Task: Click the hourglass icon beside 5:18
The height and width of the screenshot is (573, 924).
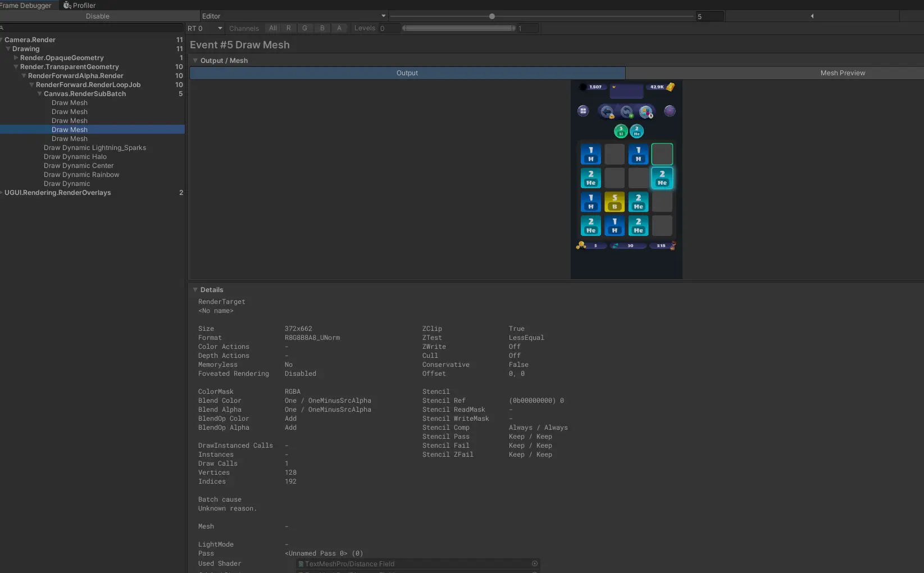Action: (673, 245)
